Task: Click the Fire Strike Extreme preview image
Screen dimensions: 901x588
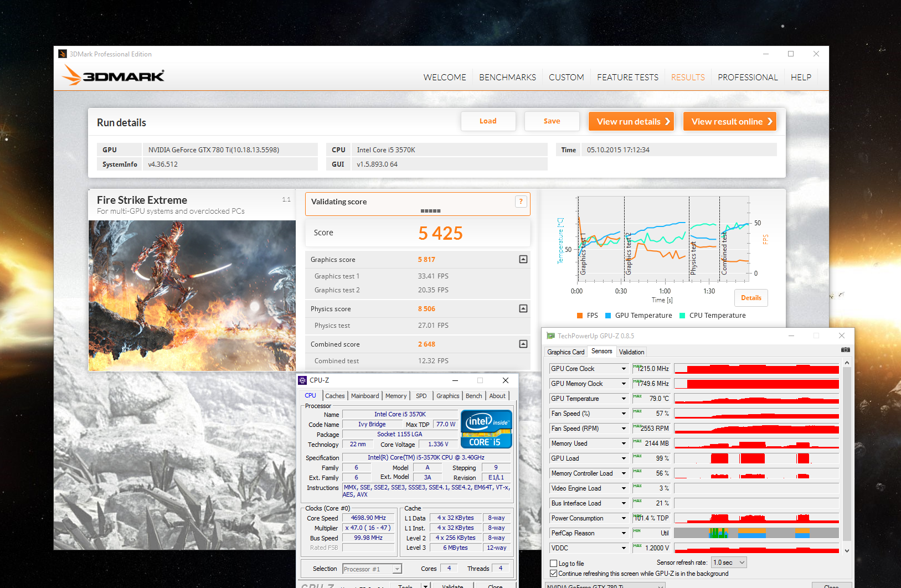Action: click(x=192, y=296)
